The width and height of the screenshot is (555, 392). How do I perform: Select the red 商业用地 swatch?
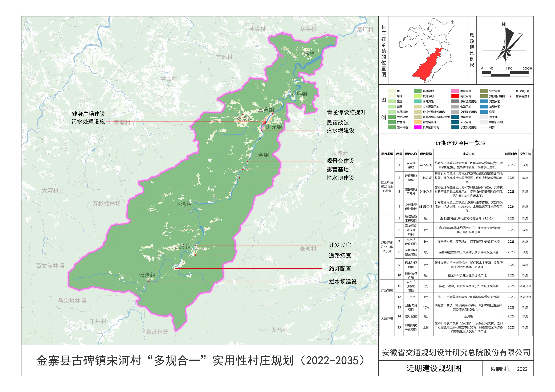(455, 96)
